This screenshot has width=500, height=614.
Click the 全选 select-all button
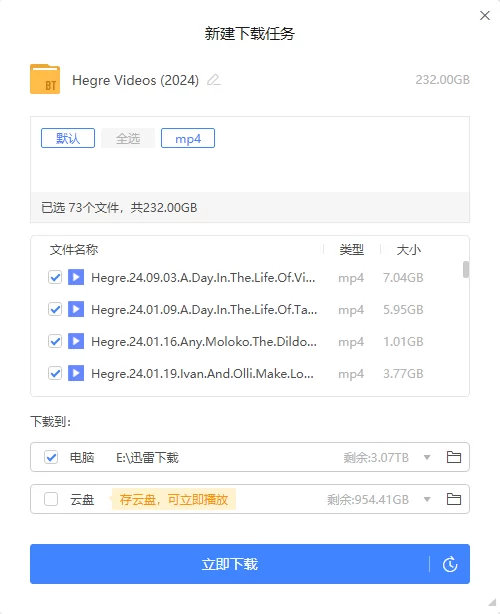tap(128, 138)
